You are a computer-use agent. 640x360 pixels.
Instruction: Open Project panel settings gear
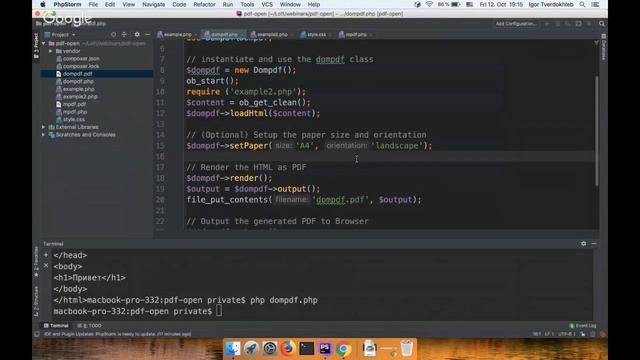pos(137,35)
